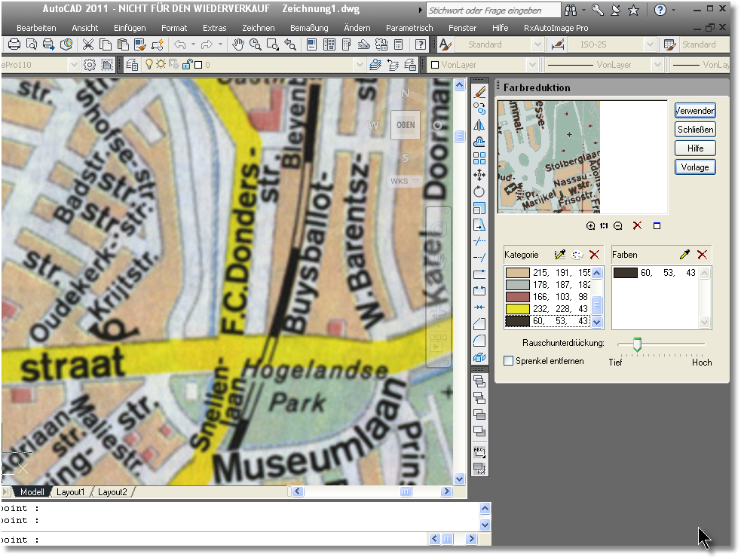The height and width of the screenshot is (560, 741).
Task: Enable the Sprenkel entfernen checkbox
Action: [508, 361]
